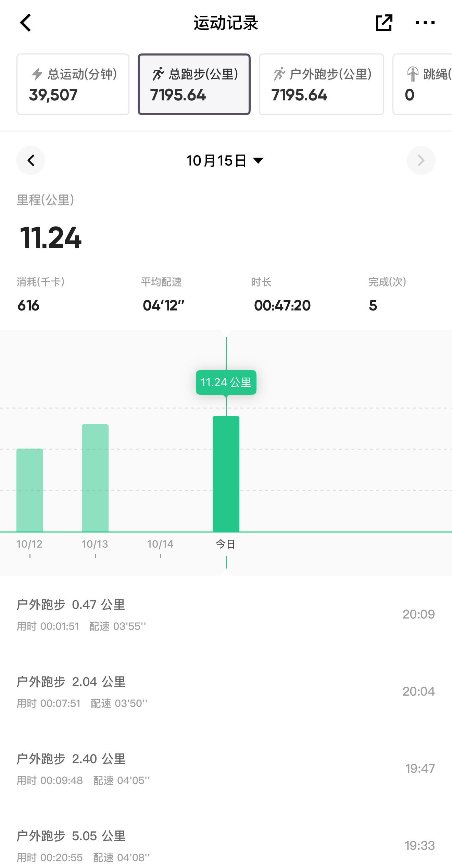
Task: Select the 总跑步(公里) tab
Action: click(194, 84)
